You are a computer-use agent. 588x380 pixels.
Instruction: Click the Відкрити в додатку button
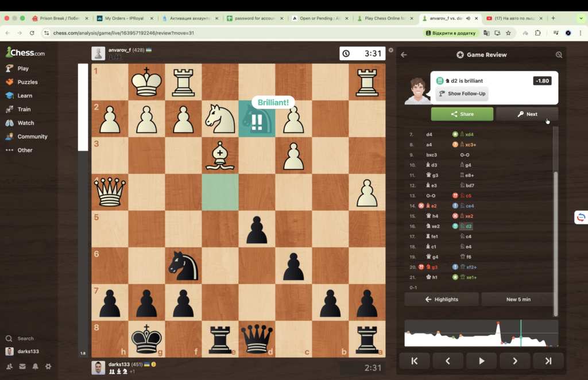click(x=450, y=33)
